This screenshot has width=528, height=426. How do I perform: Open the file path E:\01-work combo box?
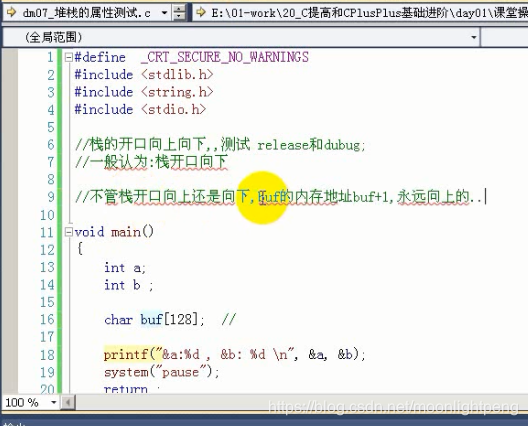click(360, 13)
